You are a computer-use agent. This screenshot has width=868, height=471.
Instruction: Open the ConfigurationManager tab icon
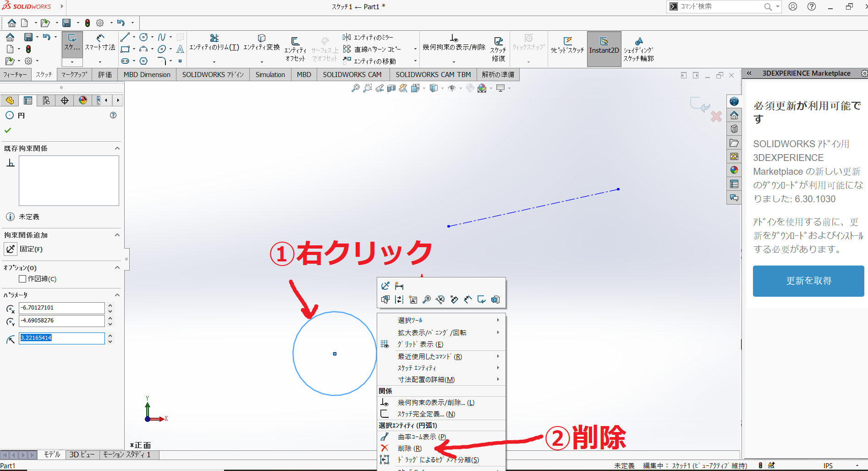[x=46, y=100]
